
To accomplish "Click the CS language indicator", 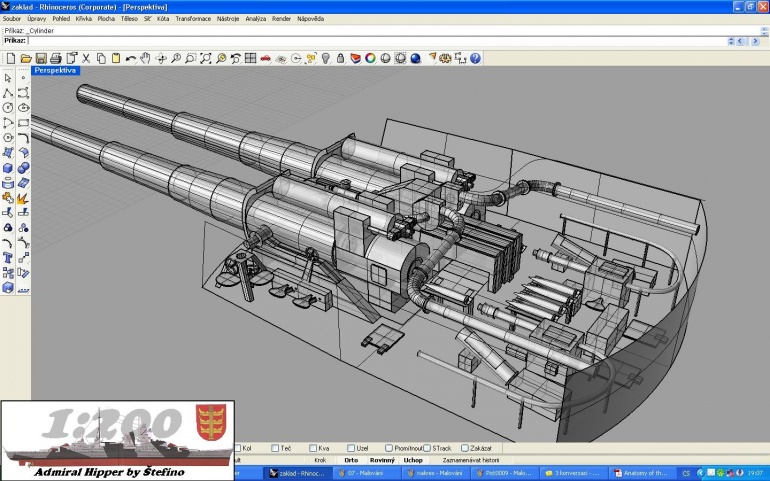I will (x=686, y=473).
